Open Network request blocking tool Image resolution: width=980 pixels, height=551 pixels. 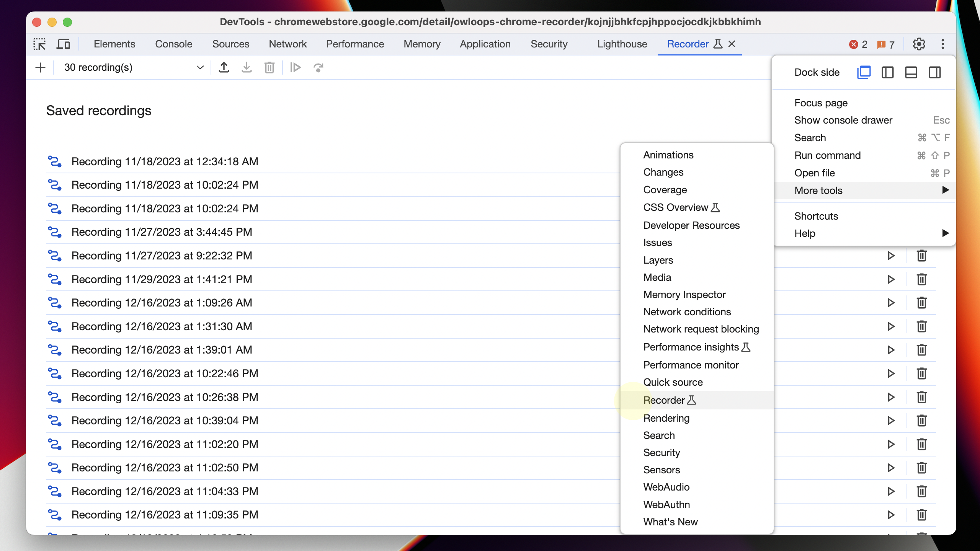click(697, 329)
